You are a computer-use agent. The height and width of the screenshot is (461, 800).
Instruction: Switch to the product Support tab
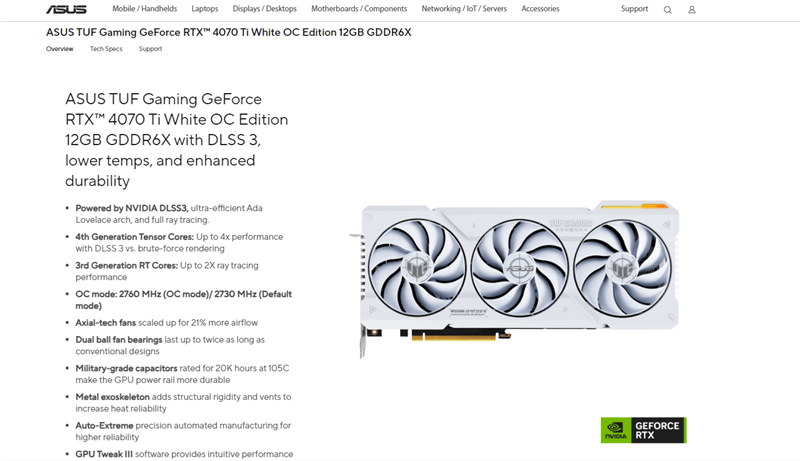click(151, 49)
